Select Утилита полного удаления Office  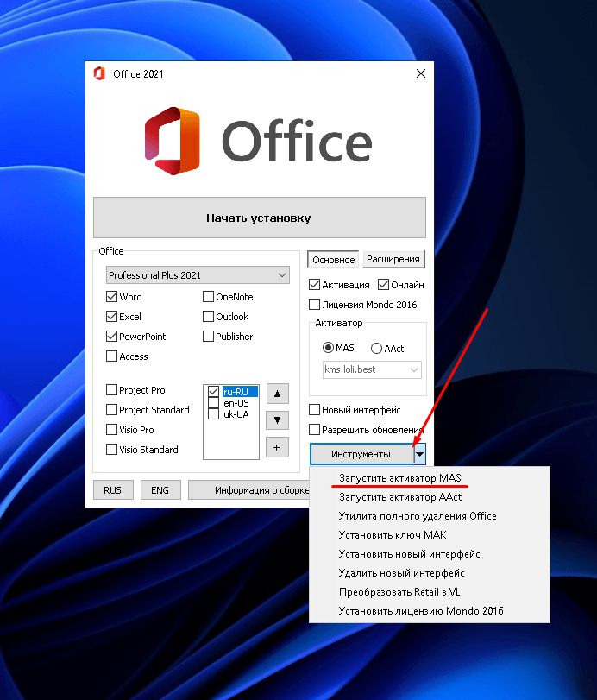[x=418, y=516]
